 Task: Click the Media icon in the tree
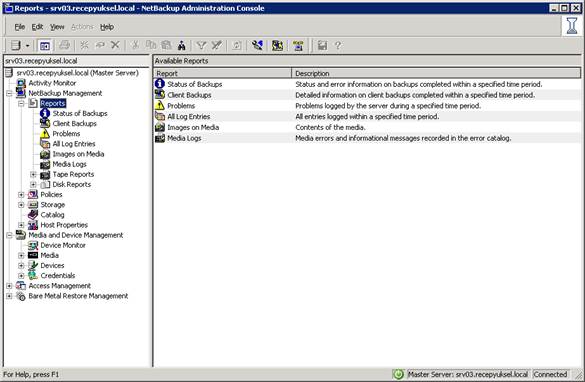[33, 255]
